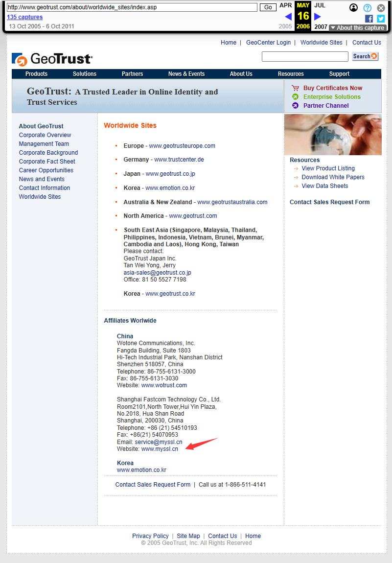The height and width of the screenshot is (563, 392).
Task: Close the Wayback toolbar with X icon
Action: (x=381, y=7)
